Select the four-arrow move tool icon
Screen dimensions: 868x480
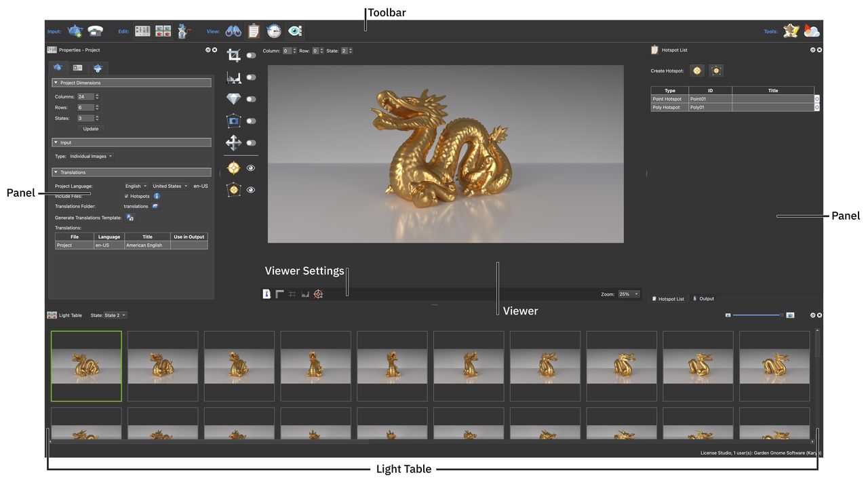pyautogui.click(x=233, y=143)
